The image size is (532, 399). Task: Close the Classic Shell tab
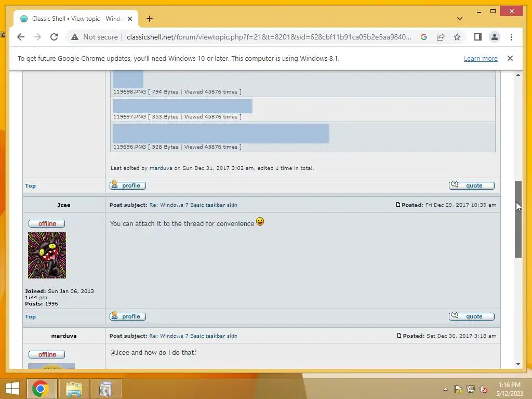click(x=129, y=19)
